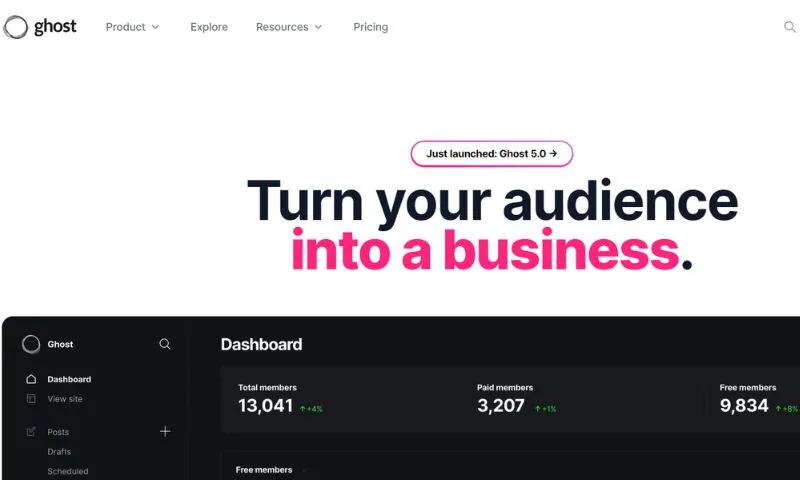800x480 pixels.
Task: Click the Posts pencil icon
Action: point(31,432)
